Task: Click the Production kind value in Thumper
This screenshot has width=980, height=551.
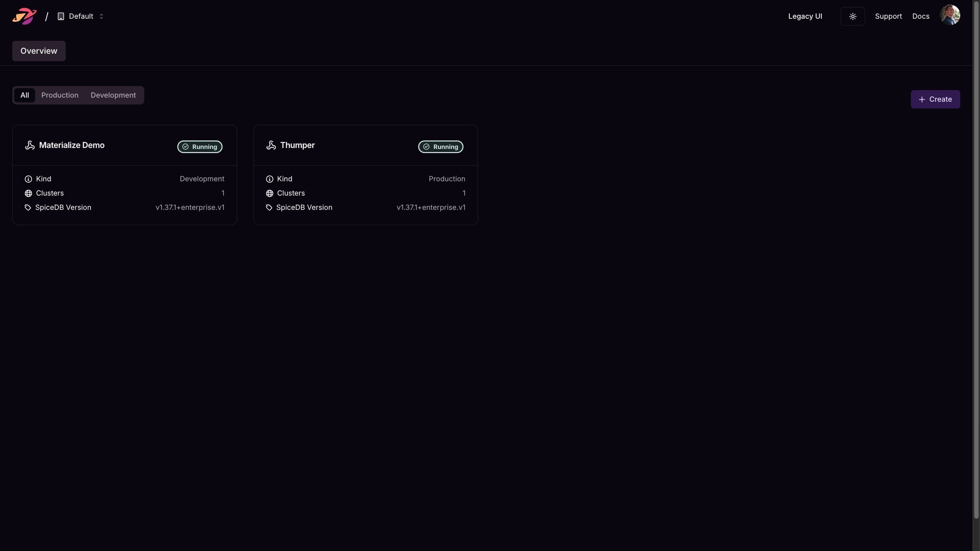Action: coord(447,179)
